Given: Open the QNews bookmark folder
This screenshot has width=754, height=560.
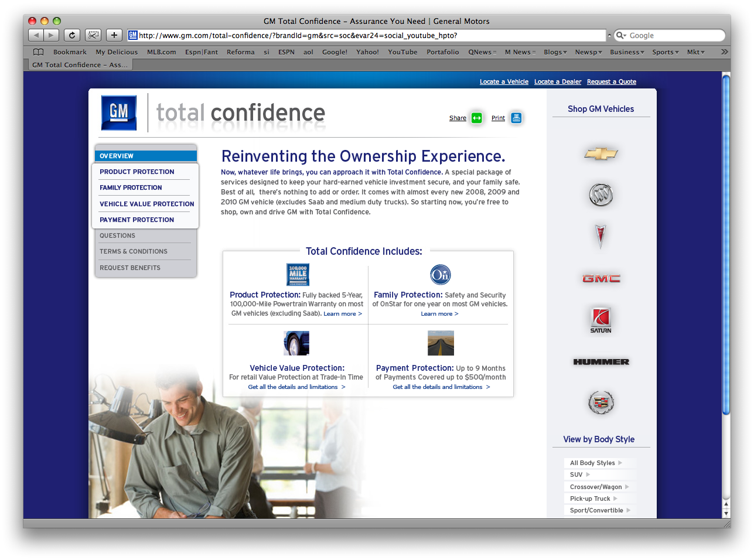Looking at the screenshot, I should (x=482, y=52).
